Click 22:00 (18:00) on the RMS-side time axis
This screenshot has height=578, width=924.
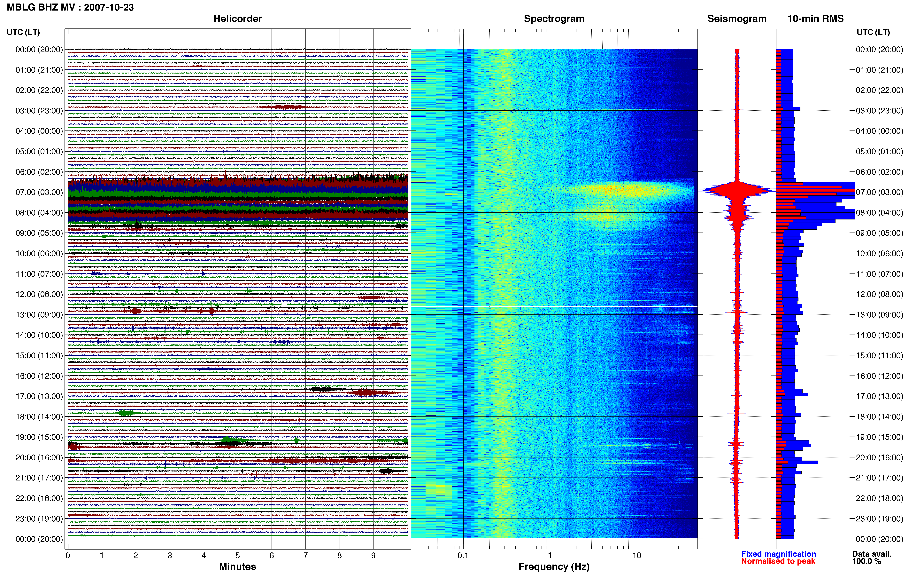[x=879, y=498]
